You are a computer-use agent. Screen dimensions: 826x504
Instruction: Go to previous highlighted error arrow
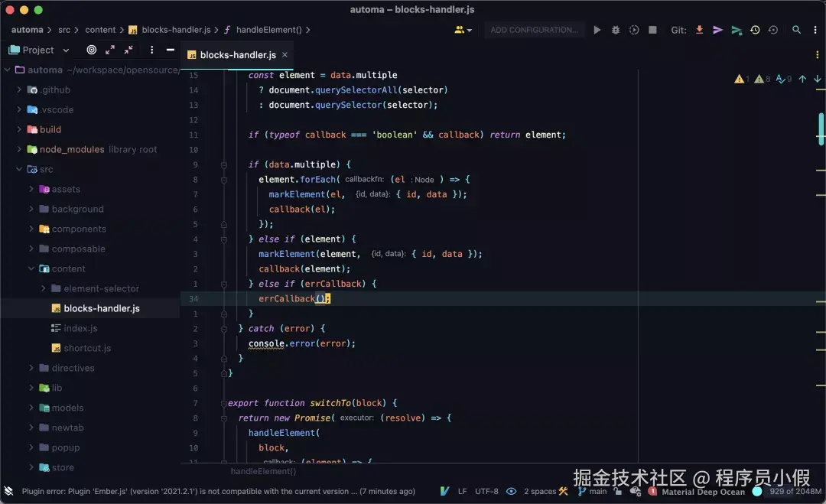[802, 79]
